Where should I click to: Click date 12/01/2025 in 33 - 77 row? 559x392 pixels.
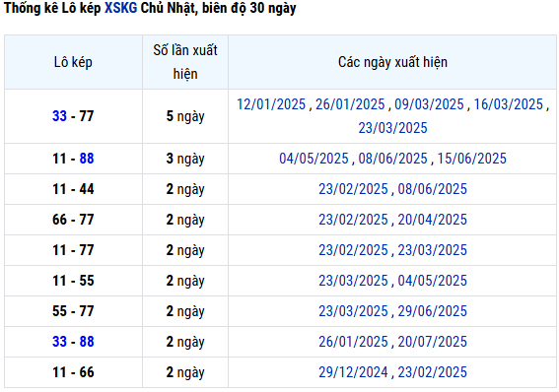271,104
